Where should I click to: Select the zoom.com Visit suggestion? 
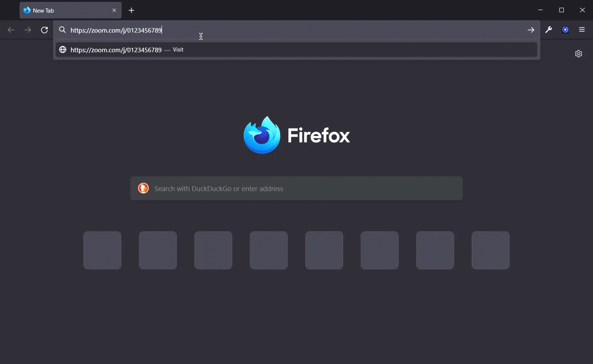(x=296, y=50)
